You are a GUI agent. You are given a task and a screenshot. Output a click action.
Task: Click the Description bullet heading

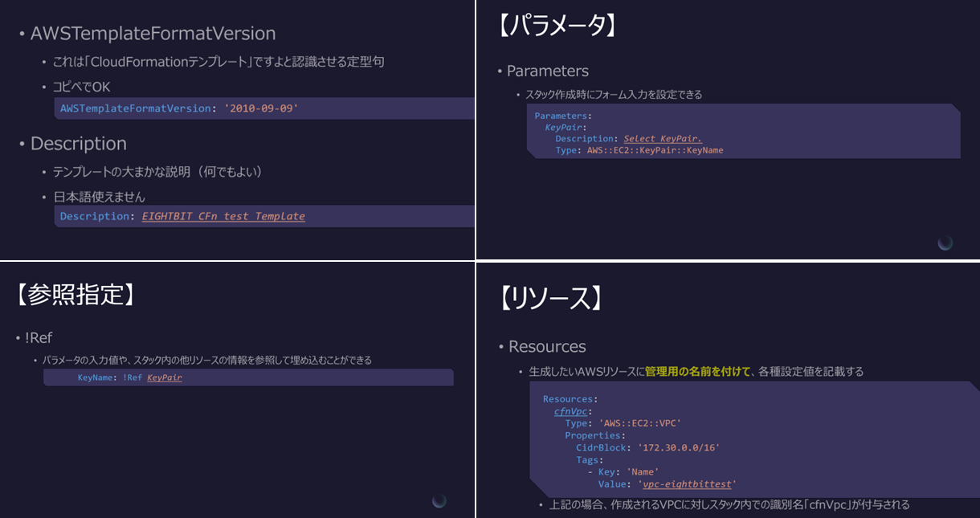click(x=79, y=144)
